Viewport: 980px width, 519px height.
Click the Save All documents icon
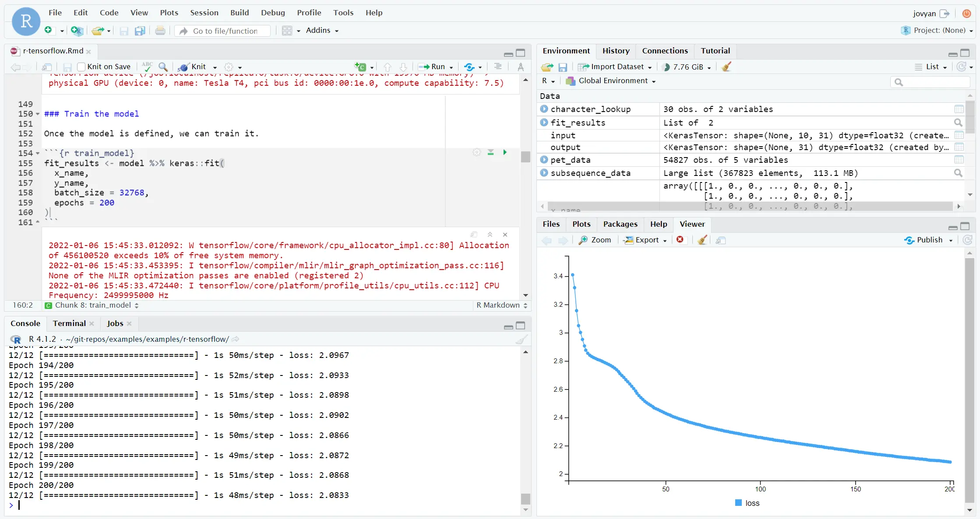coord(140,31)
